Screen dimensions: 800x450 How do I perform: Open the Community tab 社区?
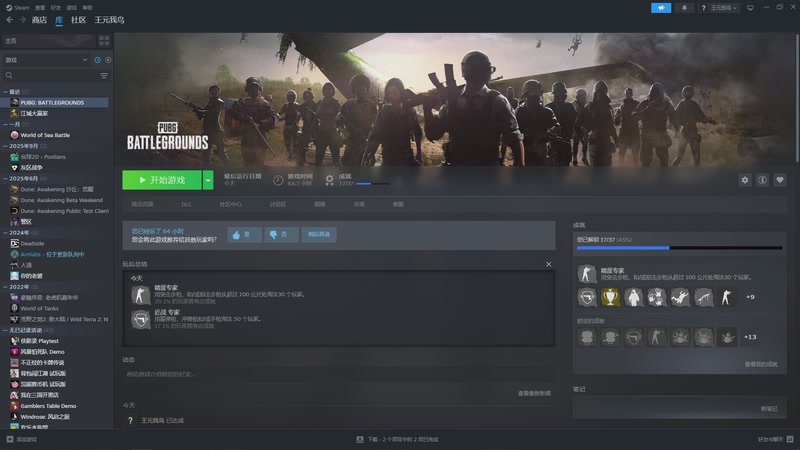point(79,20)
